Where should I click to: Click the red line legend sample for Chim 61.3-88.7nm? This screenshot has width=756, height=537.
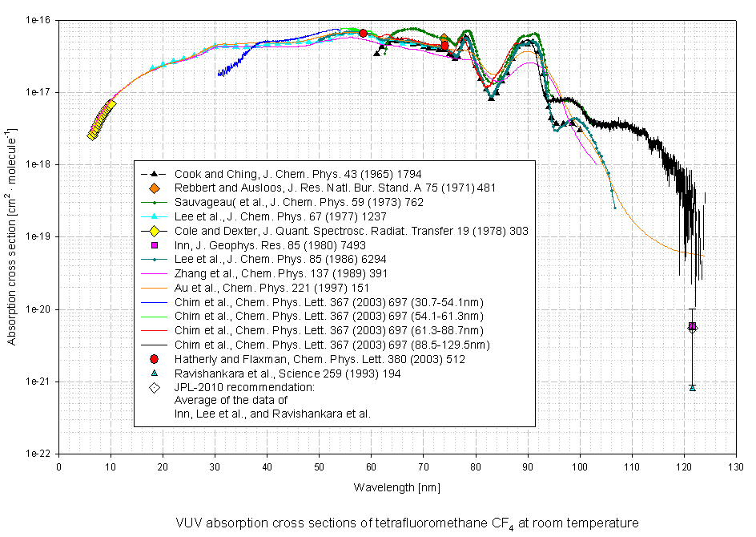click(x=154, y=330)
